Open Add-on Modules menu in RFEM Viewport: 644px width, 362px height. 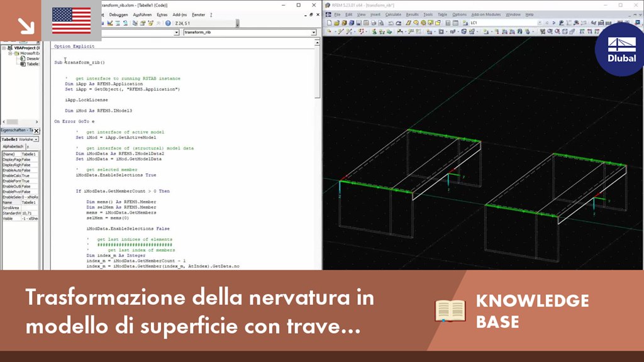pyautogui.click(x=486, y=14)
